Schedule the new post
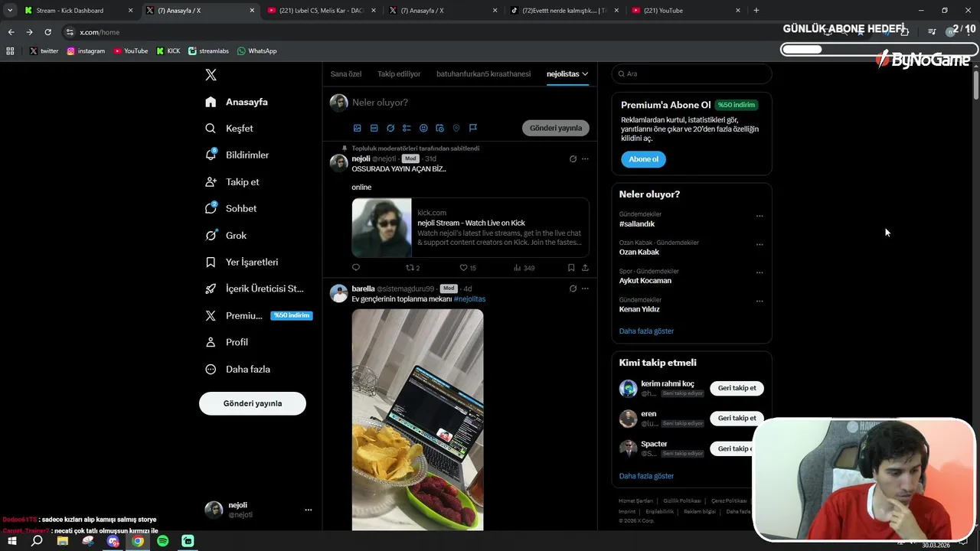This screenshot has width=980, height=551. [x=439, y=128]
